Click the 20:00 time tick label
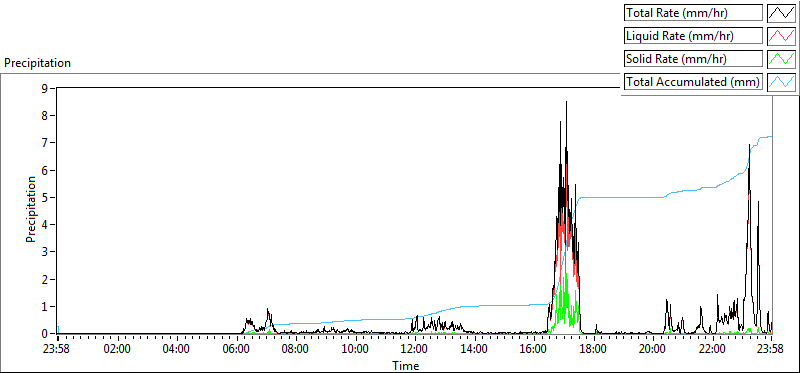The width and height of the screenshot is (800, 373). click(x=653, y=350)
